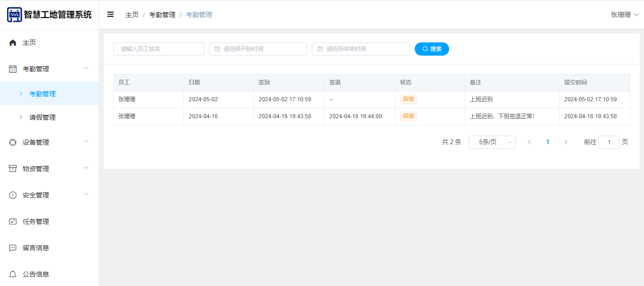
Task: Open the 主页 sidebar menu item
Action: pos(50,42)
